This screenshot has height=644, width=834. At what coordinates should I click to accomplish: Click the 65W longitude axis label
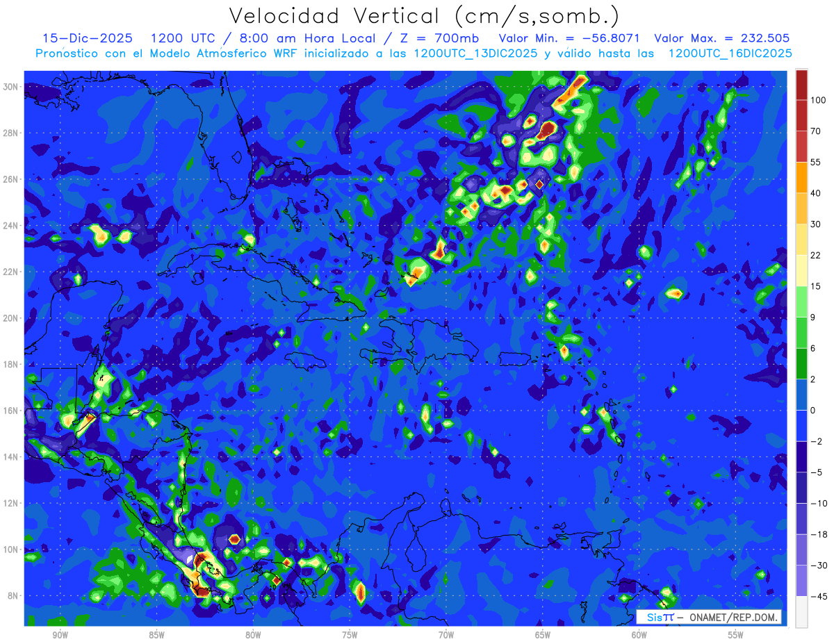point(543,635)
